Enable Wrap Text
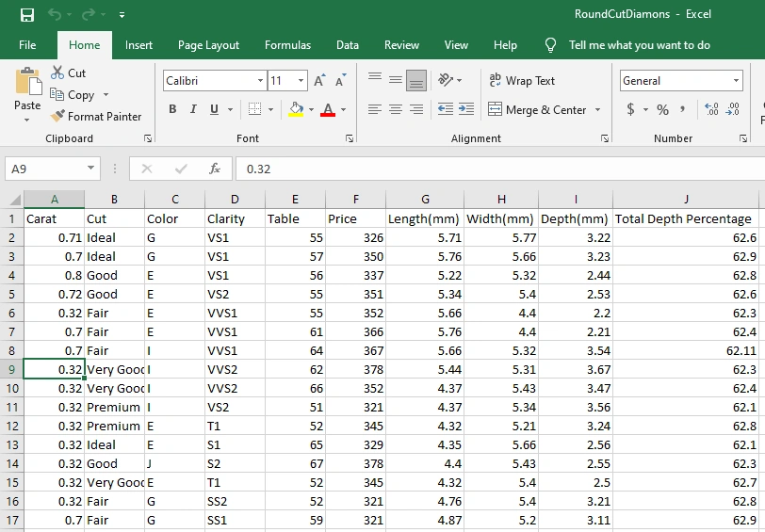This screenshot has width=765, height=532. [522, 80]
